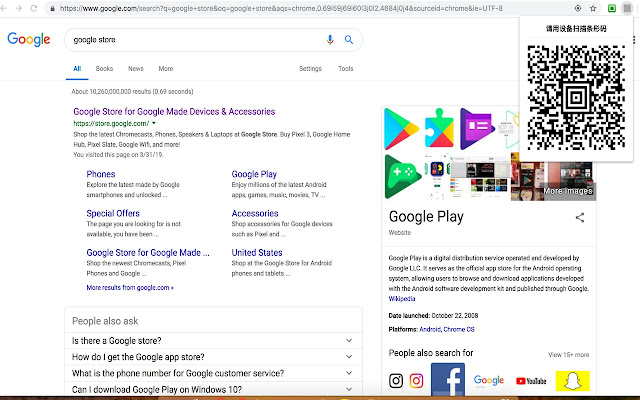Image resolution: width=640 pixels, height=400 pixels.
Task: Click the Chrome OS platform link
Action: click(x=459, y=329)
